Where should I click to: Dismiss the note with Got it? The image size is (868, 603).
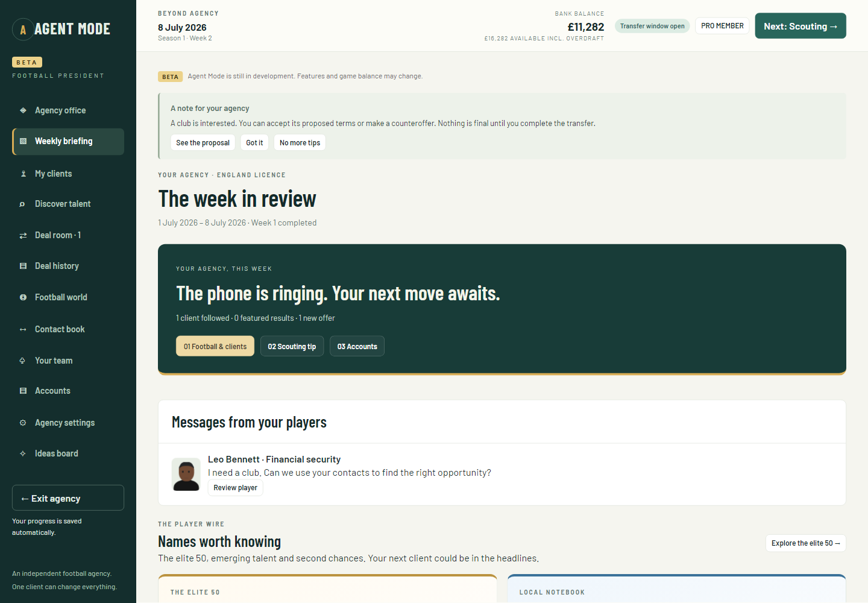click(x=254, y=142)
